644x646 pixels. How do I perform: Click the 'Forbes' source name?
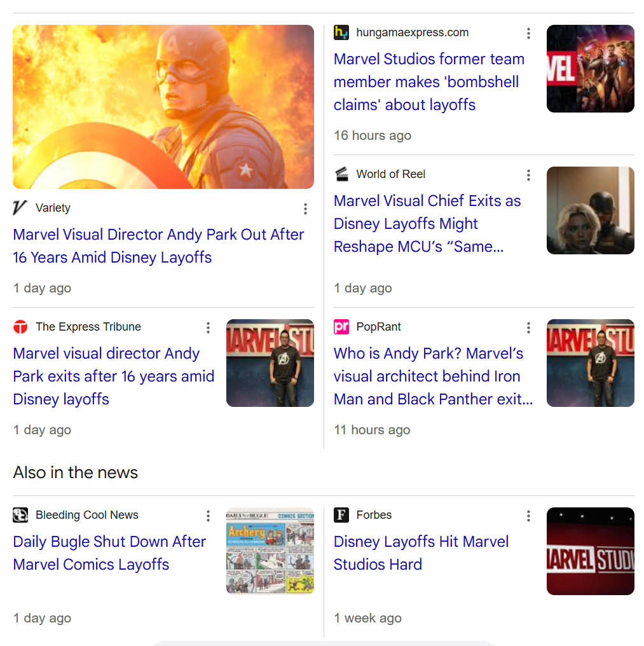[x=374, y=515]
